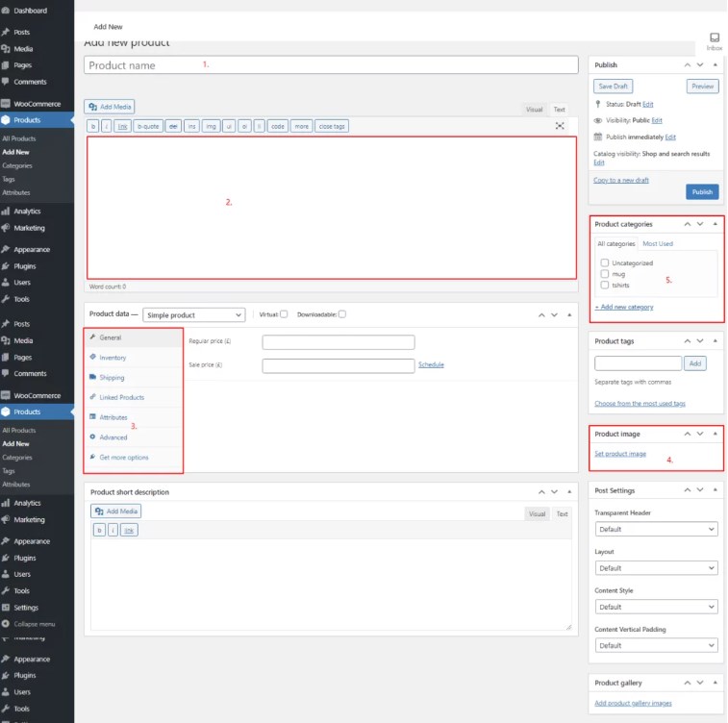
Task: Check the tshirts category checkbox
Action: [x=603, y=285]
